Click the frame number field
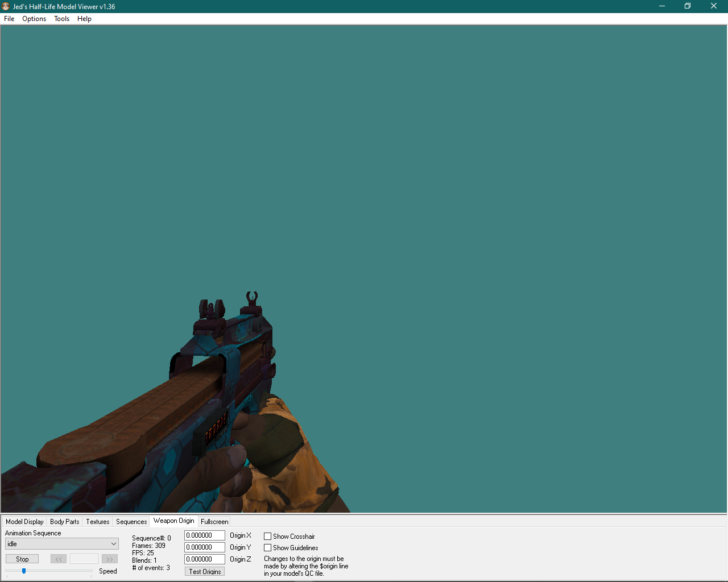 coord(84,559)
